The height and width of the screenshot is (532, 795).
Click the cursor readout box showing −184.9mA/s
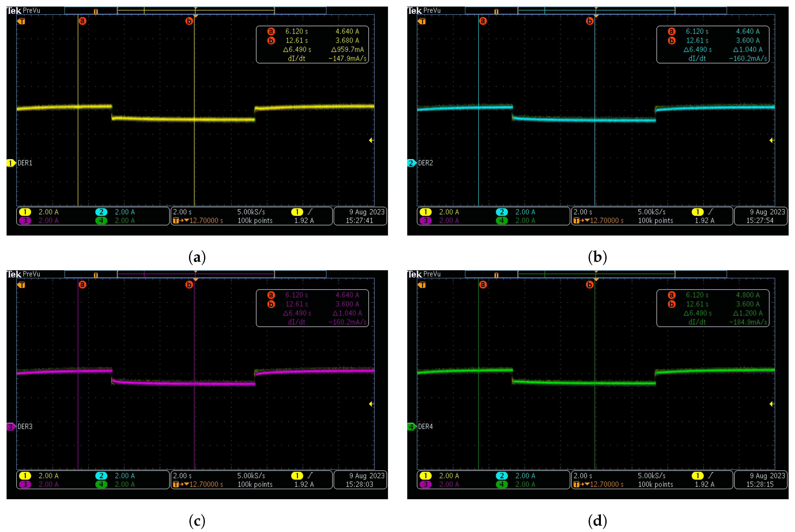pos(712,308)
